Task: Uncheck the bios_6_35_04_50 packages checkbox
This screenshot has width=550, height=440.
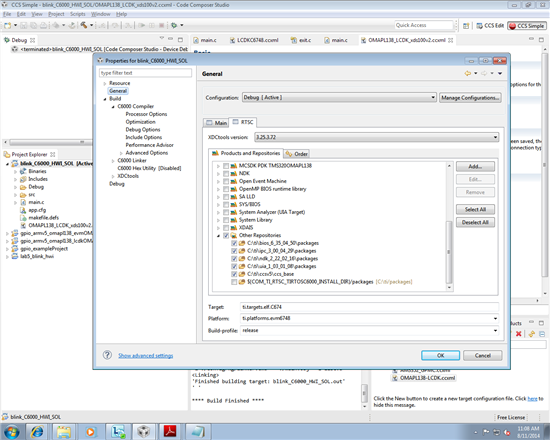Action: click(x=234, y=243)
